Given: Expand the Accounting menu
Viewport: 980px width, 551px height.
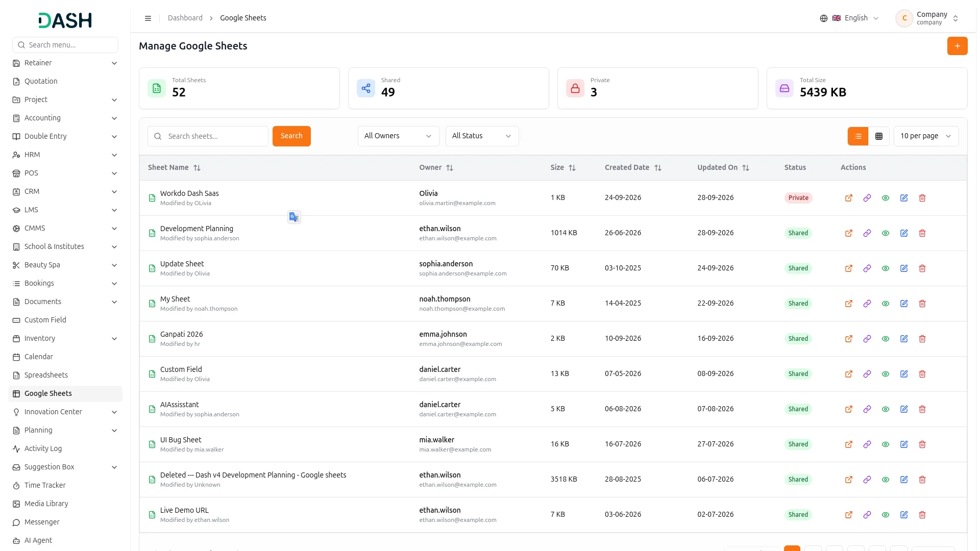Looking at the screenshot, I should point(65,118).
